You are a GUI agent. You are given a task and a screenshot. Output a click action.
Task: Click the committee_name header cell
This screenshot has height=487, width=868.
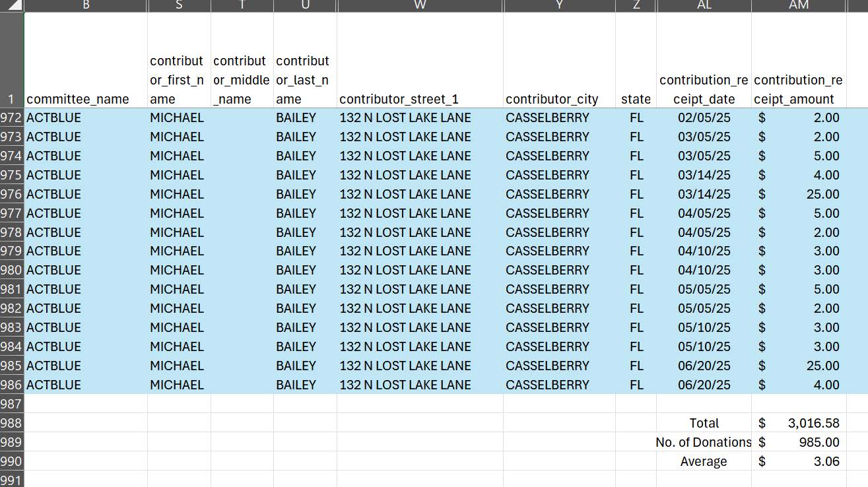84,99
